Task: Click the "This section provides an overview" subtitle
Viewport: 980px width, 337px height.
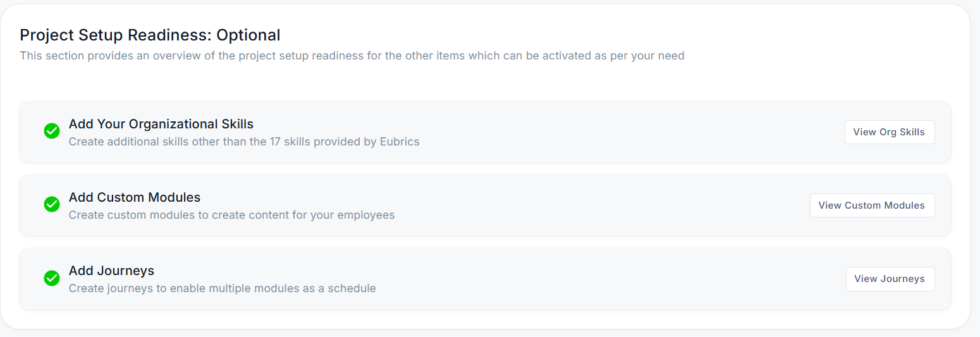Action: point(352,56)
